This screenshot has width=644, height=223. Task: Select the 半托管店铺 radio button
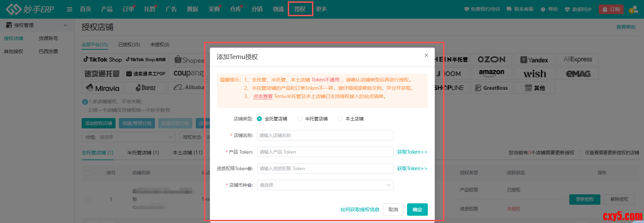click(x=300, y=119)
